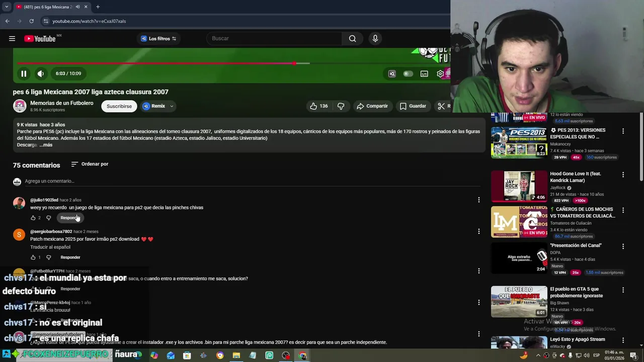Toggle subtitles/closed captions button

[x=424, y=73]
